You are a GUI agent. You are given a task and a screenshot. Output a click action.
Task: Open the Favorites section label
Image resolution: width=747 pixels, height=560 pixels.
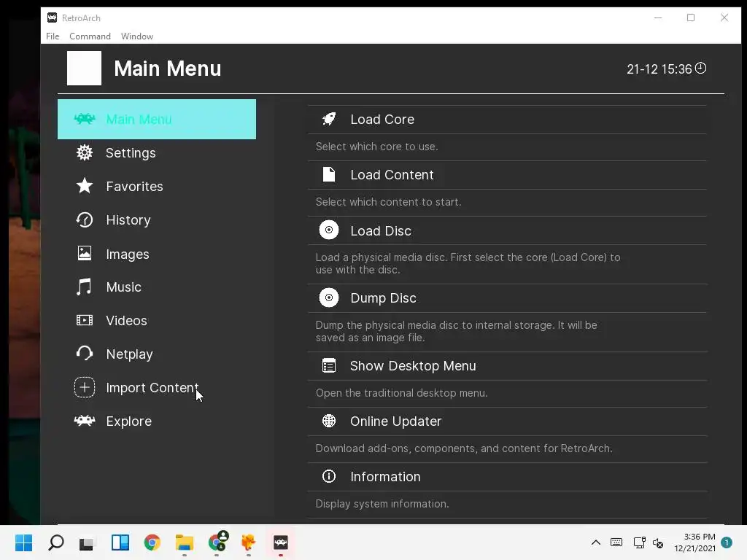tap(134, 186)
